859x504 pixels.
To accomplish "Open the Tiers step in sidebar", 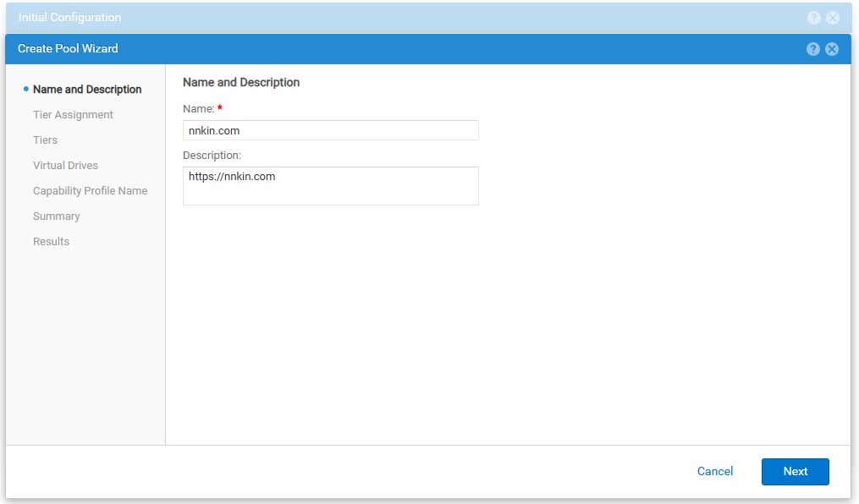I will (x=46, y=140).
